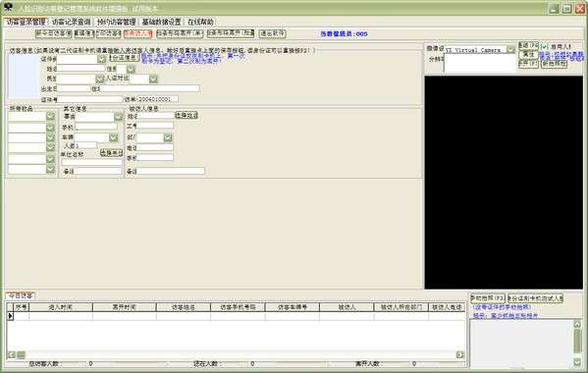Open the first 所带物品 dropdown arrow

[x=51, y=116]
